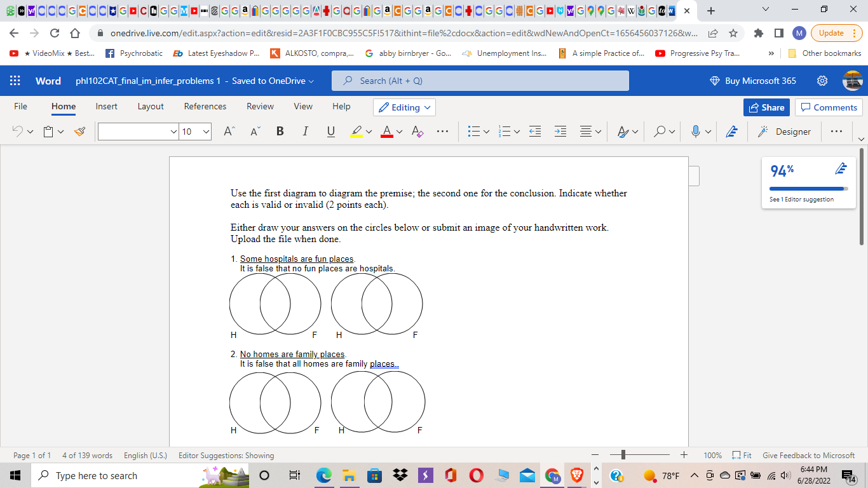Open the Office app launcher grid
The width and height of the screenshot is (868, 488).
[x=15, y=81]
